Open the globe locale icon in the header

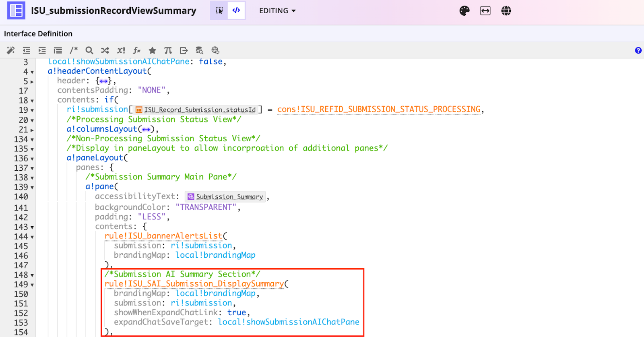pyautogui.click(x=506, y=11)
